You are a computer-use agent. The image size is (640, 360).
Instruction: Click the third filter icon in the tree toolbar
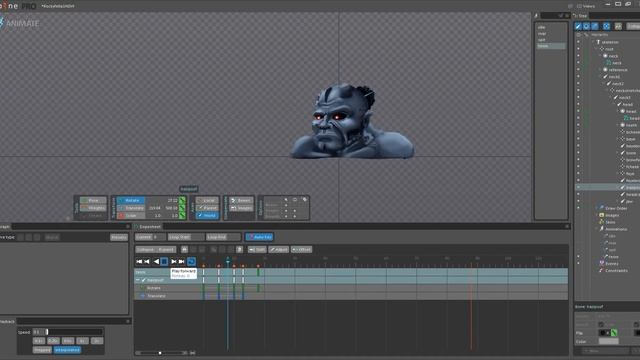click(595, 26)
